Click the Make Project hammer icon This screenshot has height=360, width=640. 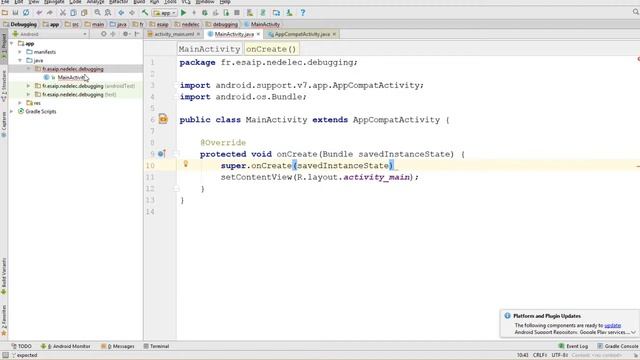[x=145, y=13]
